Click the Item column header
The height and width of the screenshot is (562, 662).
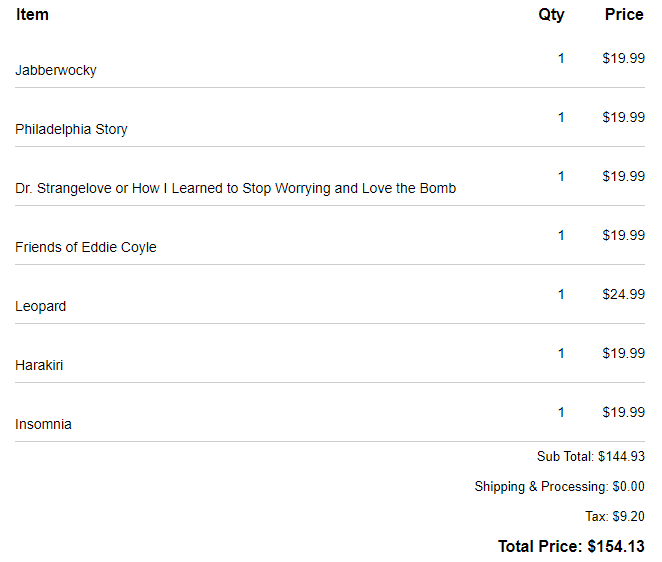(x=33, y=15)
